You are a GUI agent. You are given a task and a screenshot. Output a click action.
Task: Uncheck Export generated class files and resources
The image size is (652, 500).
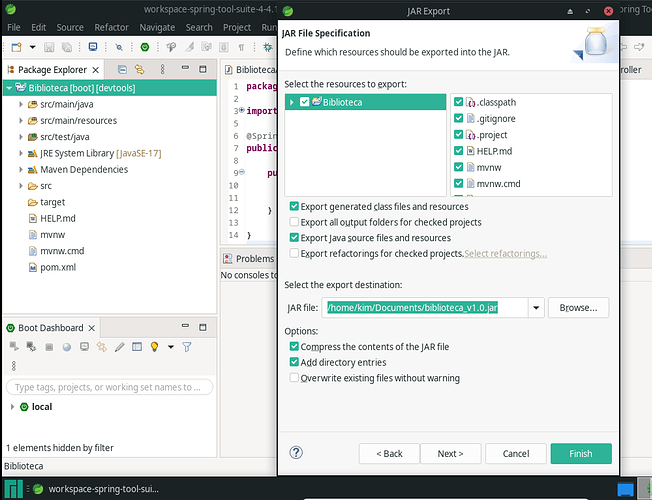coord(294,206)
